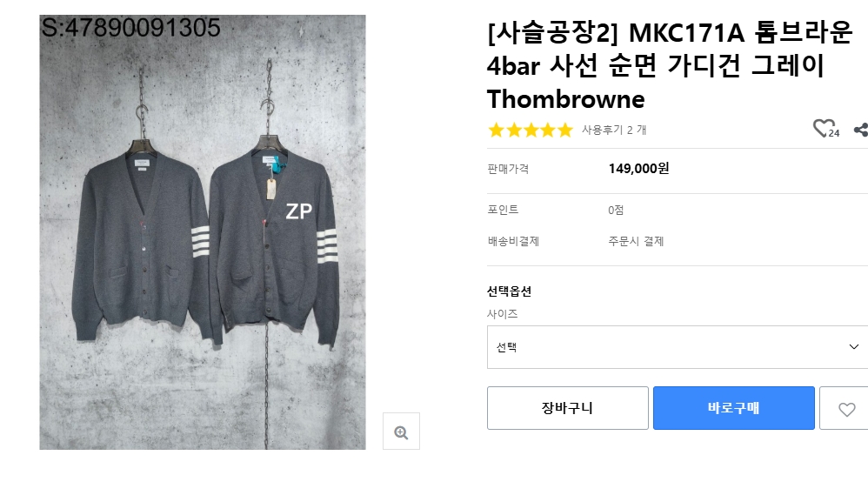
Task: Click the 주문시 결제 shipping text
Action: click(x=636, y=241)
